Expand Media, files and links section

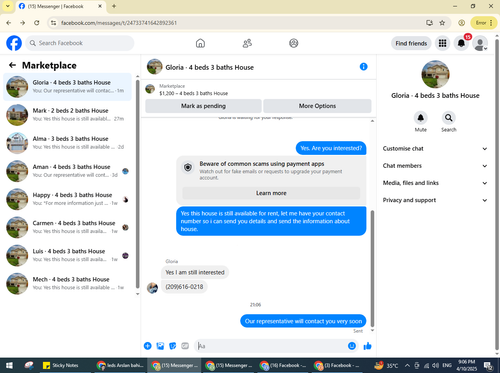435,183
